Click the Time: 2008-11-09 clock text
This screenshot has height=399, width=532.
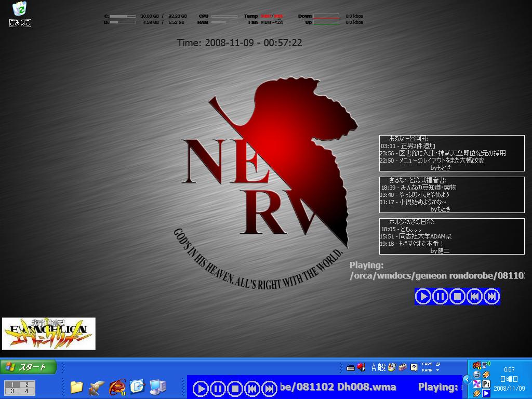(x=239, y=43)
